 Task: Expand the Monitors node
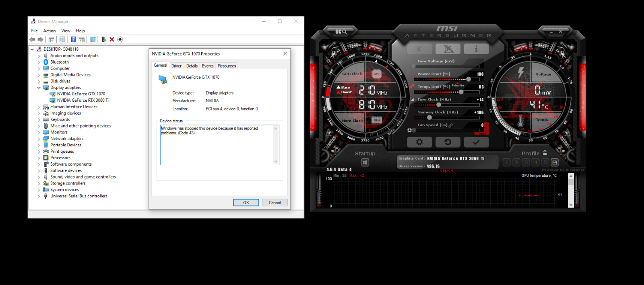(39, 132)
